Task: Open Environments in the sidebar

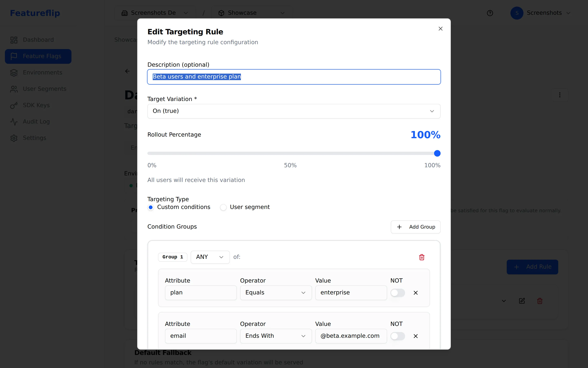Action: click(38, 73)
